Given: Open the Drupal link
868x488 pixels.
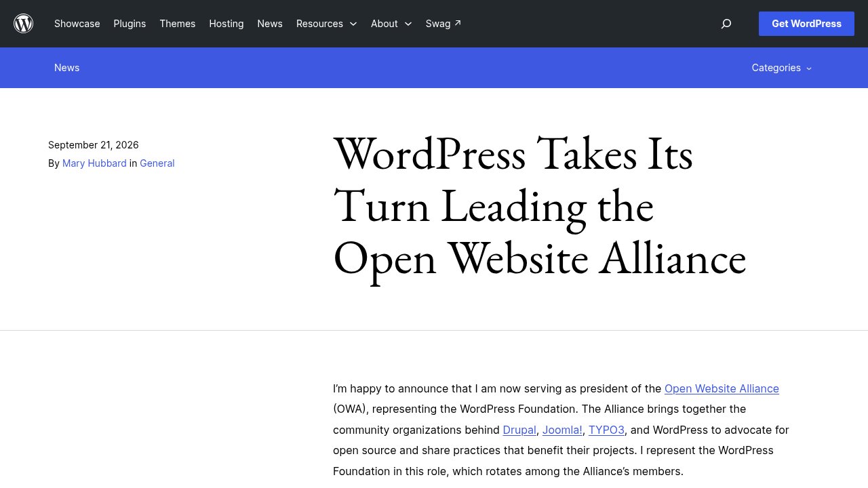Looking at the screenshot, I should (519, 430).
